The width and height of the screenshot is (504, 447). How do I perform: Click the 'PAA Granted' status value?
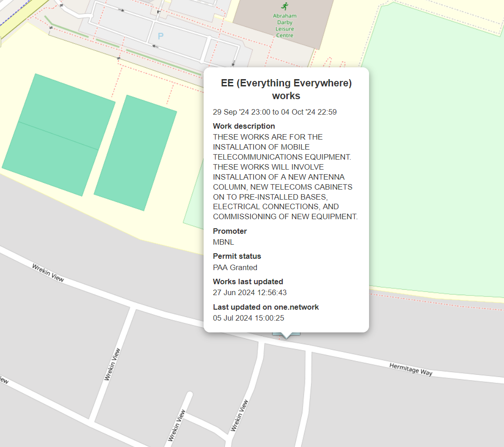(x=235, y=267)
